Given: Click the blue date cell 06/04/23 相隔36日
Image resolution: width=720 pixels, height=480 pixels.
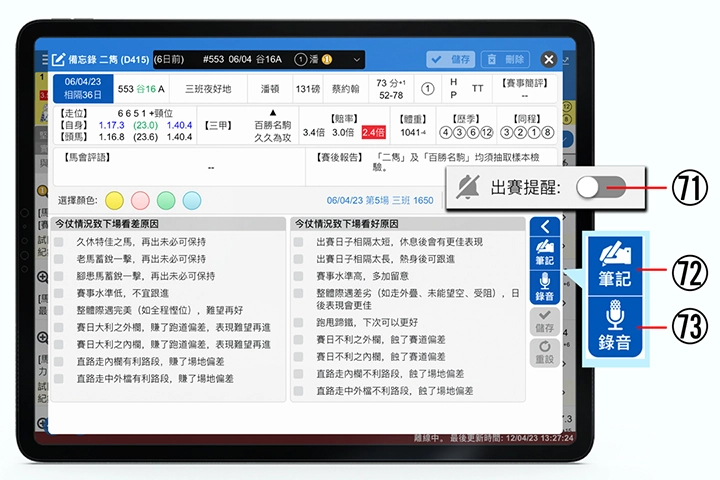Looking at the screenshot, I should pyautogui.click(x=83, y=88).
